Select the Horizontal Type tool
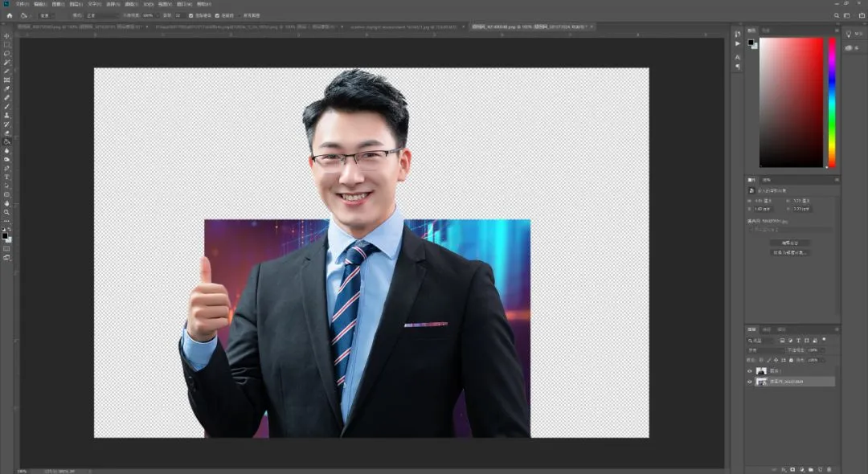This screenshot has height=474, width=868. [x=6, y=177]
